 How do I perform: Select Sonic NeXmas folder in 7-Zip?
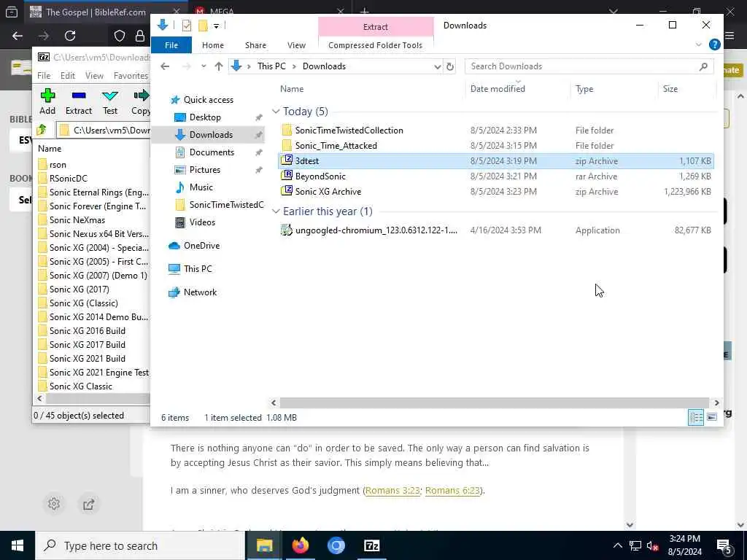[x=77, y=220]
